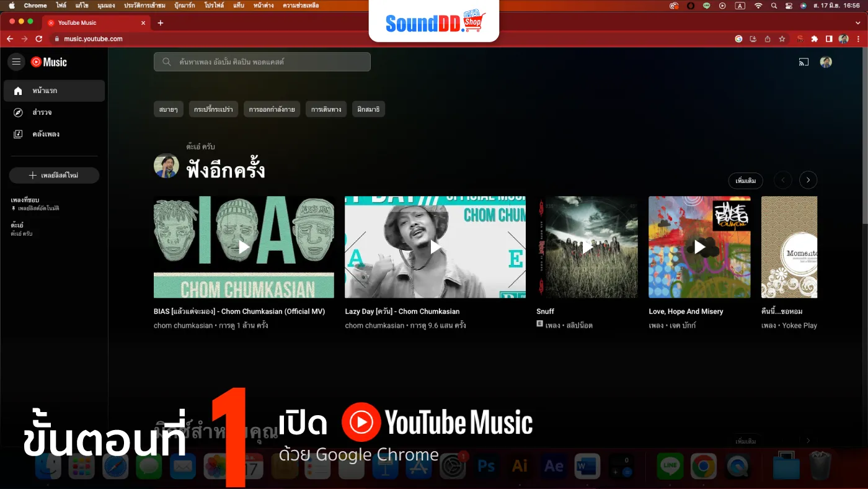Open the SEO extension icon in toolbar

tap(800, 38)
